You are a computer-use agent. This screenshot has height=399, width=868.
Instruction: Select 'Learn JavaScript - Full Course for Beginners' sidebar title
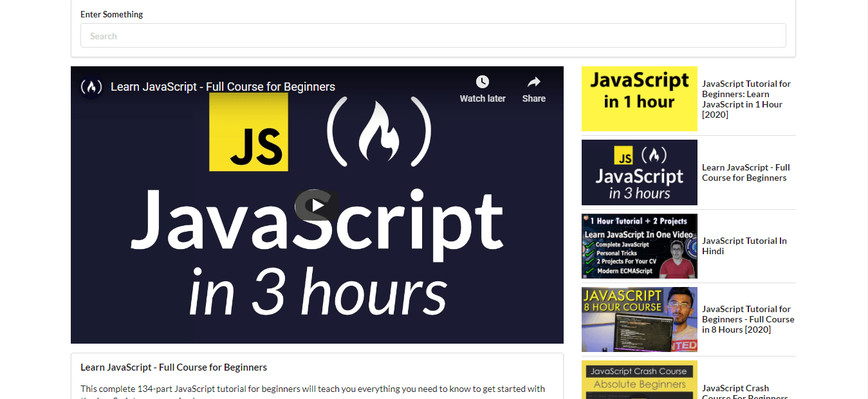pos(746,172)
